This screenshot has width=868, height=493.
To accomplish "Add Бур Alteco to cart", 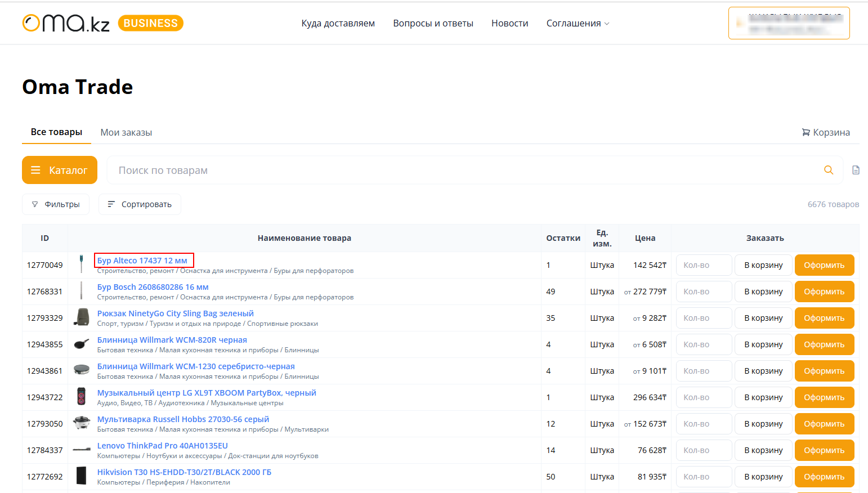I will coord(763,265).
